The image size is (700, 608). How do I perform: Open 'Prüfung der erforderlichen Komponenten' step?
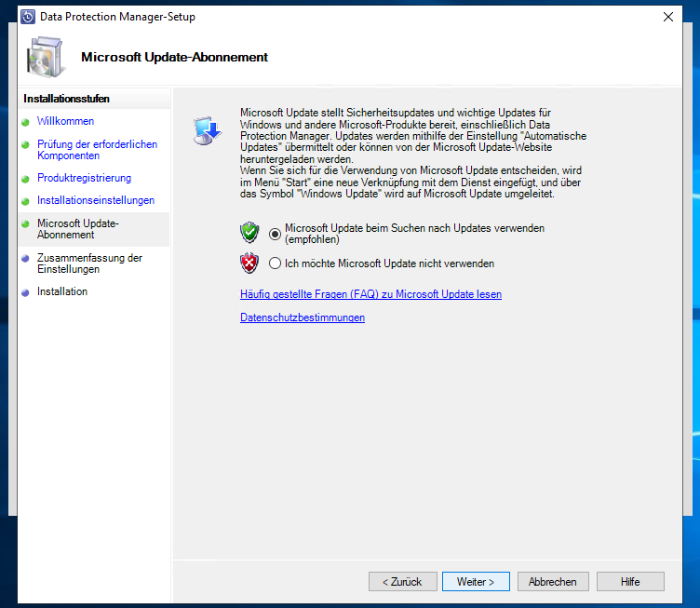click(x=98, y=150)
